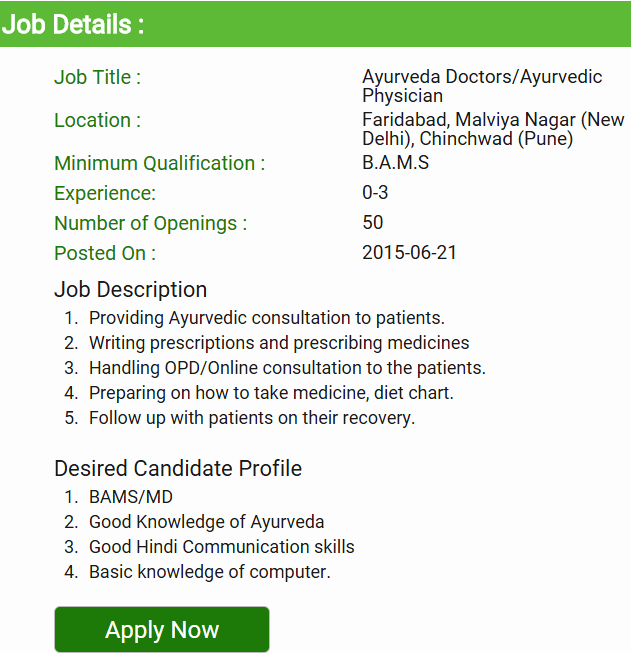631x653 pixels.
Task: Click the Job Title label
Action: pyautogui.click(x=97, y=77)
